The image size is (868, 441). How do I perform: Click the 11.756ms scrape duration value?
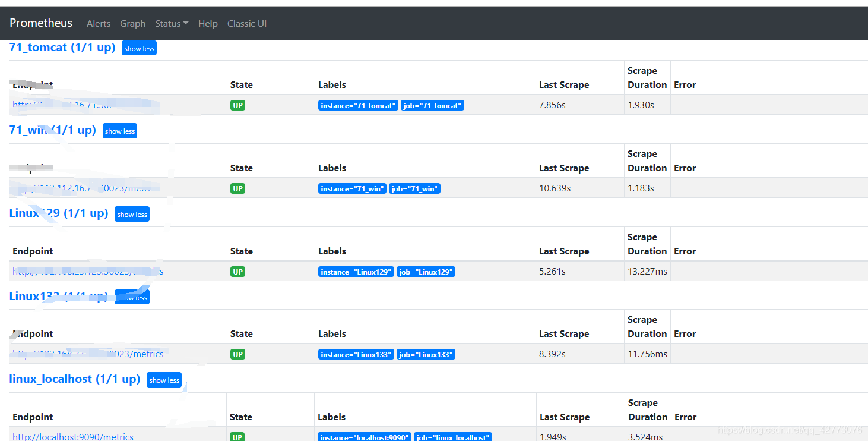click(647, 354)
